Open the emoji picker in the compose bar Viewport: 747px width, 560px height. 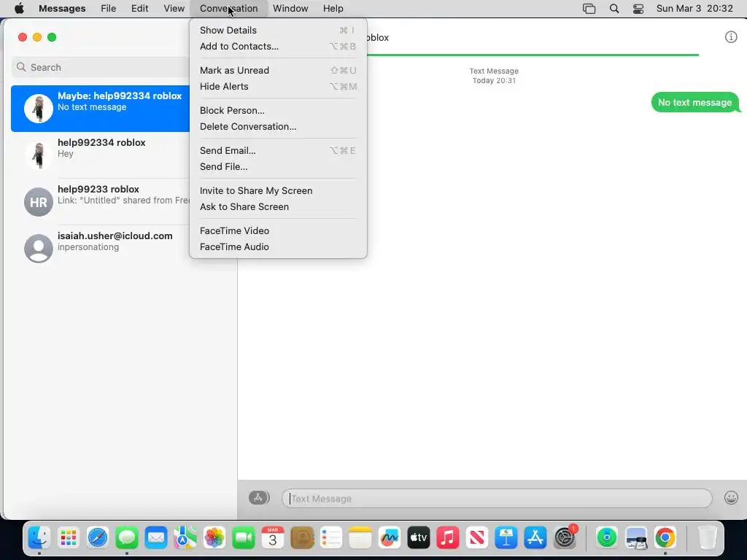coord(731,498)
